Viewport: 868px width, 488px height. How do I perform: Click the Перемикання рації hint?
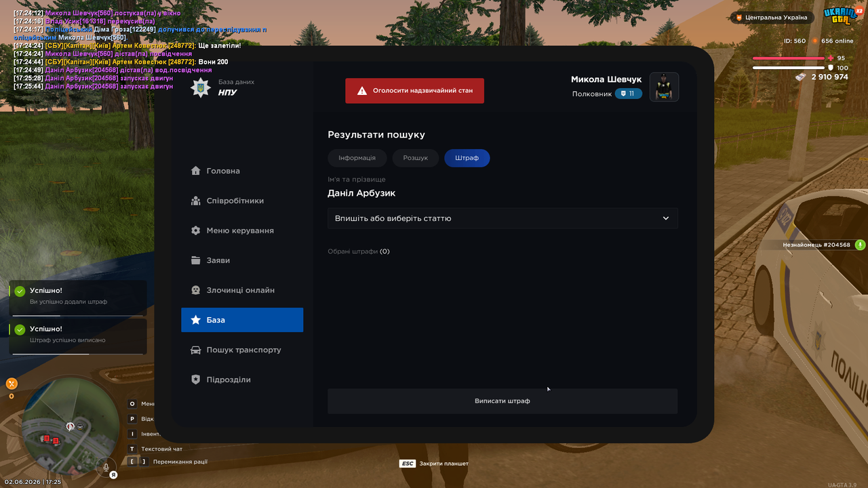tap(167, 462)
